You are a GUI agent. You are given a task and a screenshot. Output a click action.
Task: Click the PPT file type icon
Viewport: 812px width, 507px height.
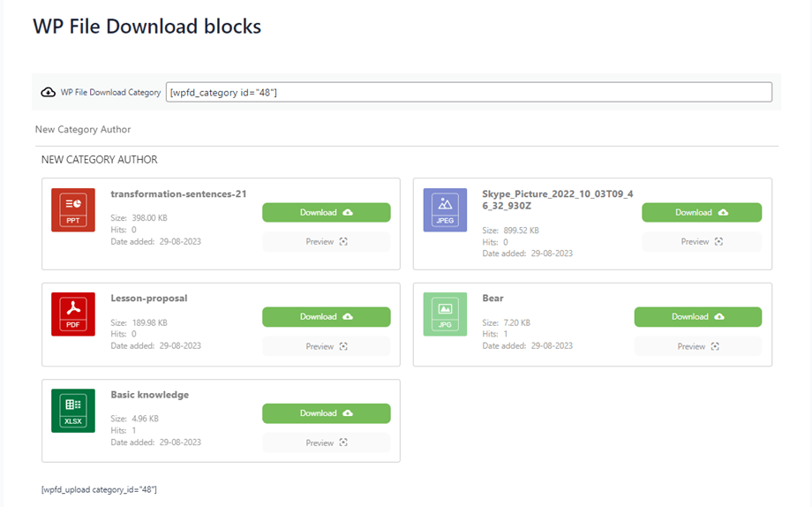coord(73,210)
